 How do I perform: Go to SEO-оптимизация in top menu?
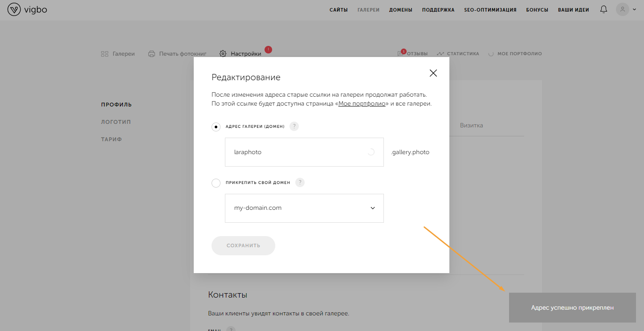(x=490, y=10)
